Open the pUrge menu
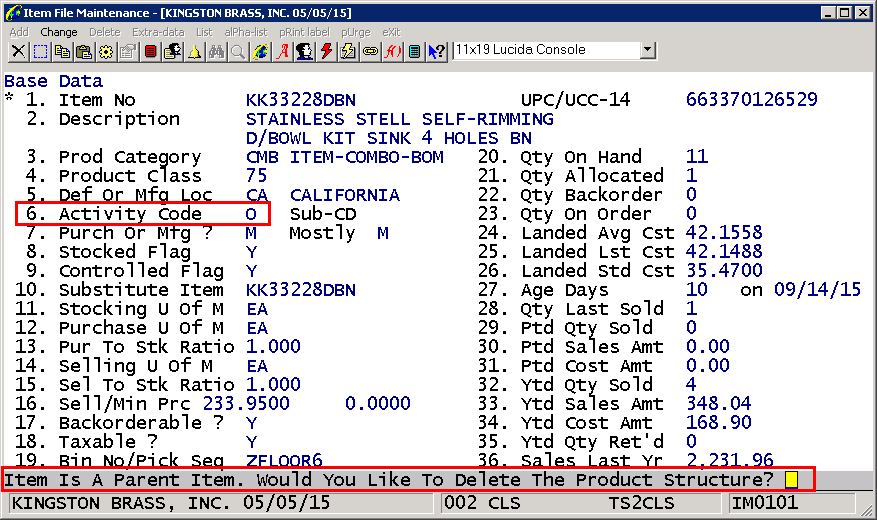The height and width of the screenshot is (520, 877). coord(356,32)
